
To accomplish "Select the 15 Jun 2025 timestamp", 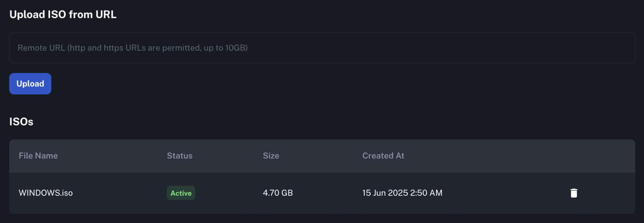I will 402,193.
